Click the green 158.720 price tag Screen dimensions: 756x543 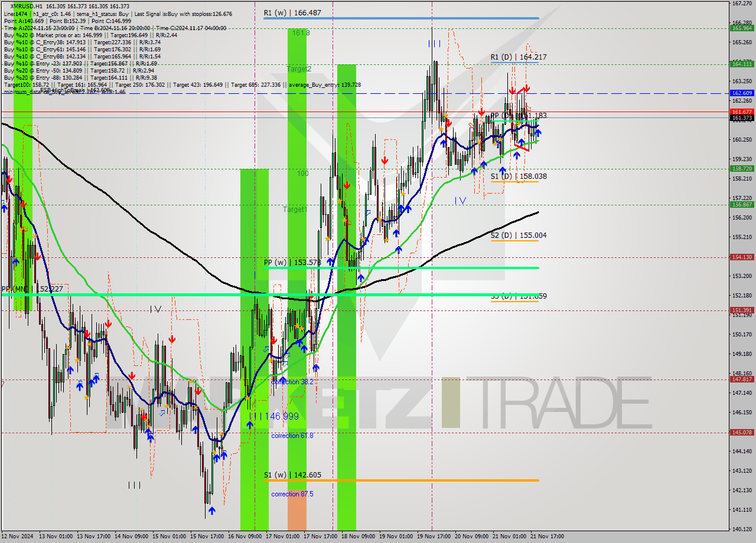742,169
